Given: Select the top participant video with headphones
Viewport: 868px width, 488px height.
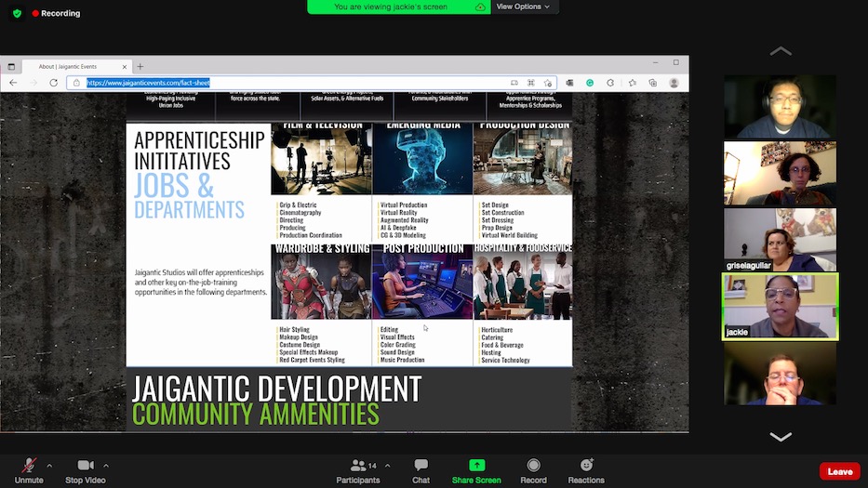Looking at the screenshot, I should click(781, 107).
